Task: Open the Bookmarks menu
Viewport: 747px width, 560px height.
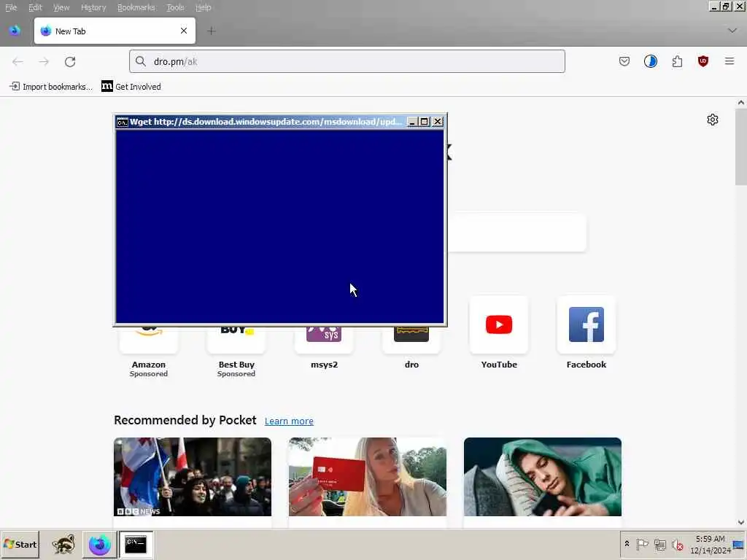Action: (136, 7)
